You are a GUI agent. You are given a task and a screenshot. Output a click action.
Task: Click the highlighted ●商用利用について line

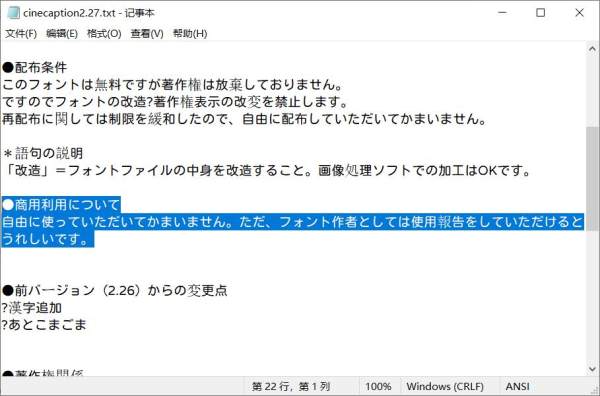click(x=61, y=205)
